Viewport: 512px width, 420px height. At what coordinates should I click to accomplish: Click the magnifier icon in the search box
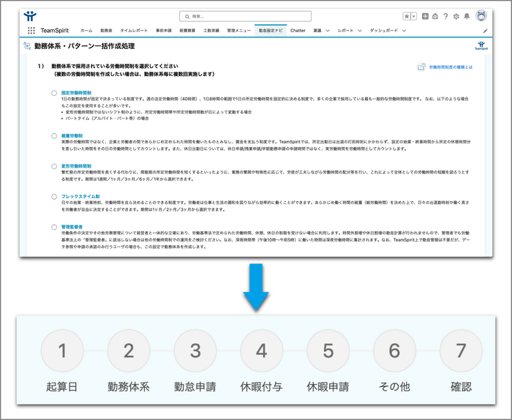click(187, 16)
